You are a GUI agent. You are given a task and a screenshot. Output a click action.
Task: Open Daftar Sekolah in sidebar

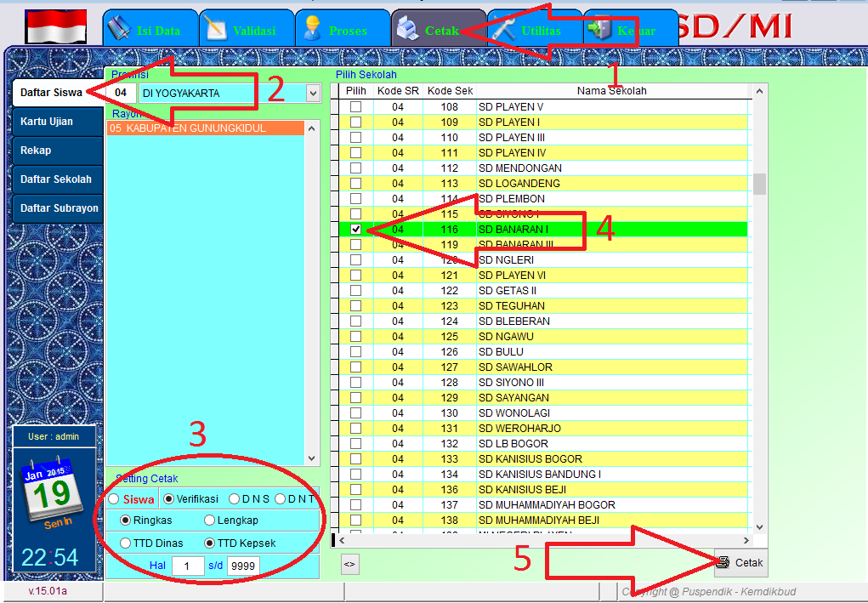58,179
